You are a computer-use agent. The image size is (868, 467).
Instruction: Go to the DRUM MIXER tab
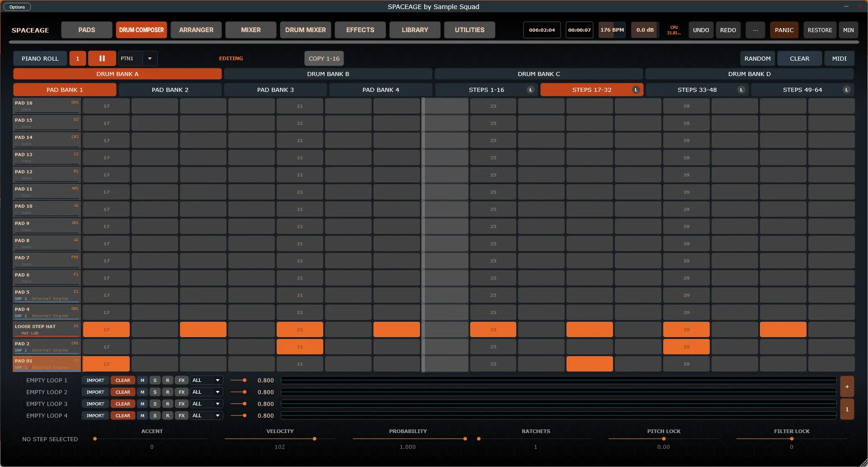[306, 30]
